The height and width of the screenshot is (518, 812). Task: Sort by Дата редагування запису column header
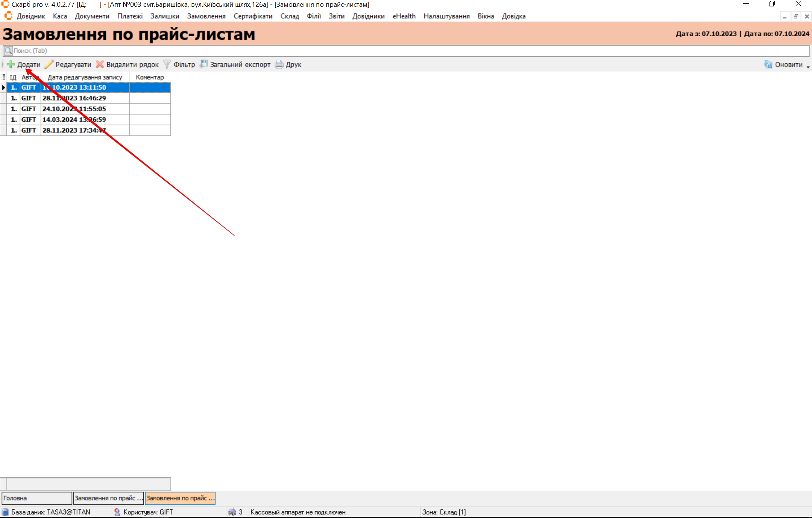[85, 77]
